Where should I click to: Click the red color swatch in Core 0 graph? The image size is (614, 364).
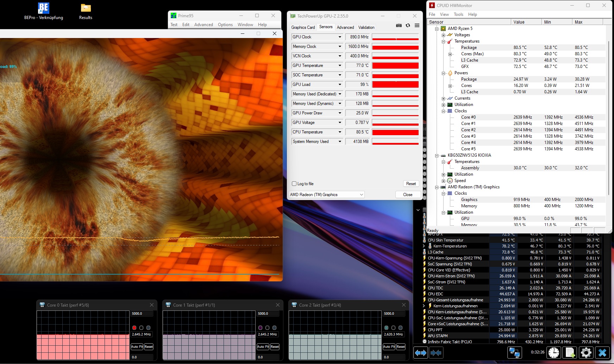134,328
